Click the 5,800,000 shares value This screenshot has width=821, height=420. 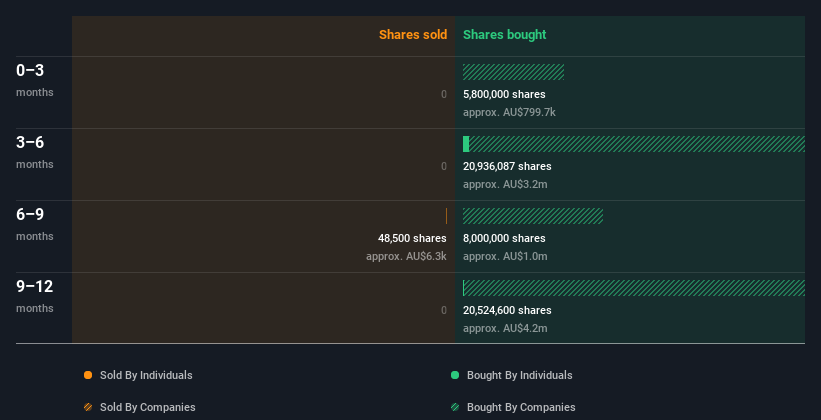[x=504, y=94]
